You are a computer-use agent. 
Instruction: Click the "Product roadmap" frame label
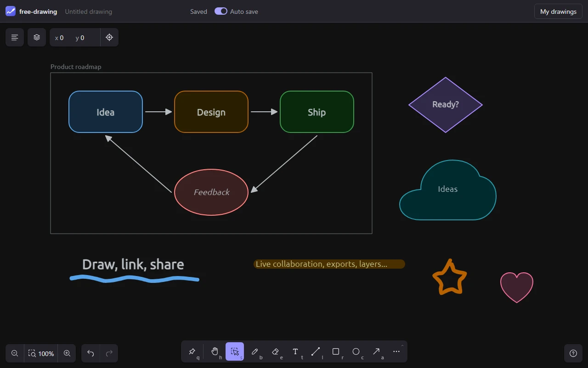click(76, 67)
